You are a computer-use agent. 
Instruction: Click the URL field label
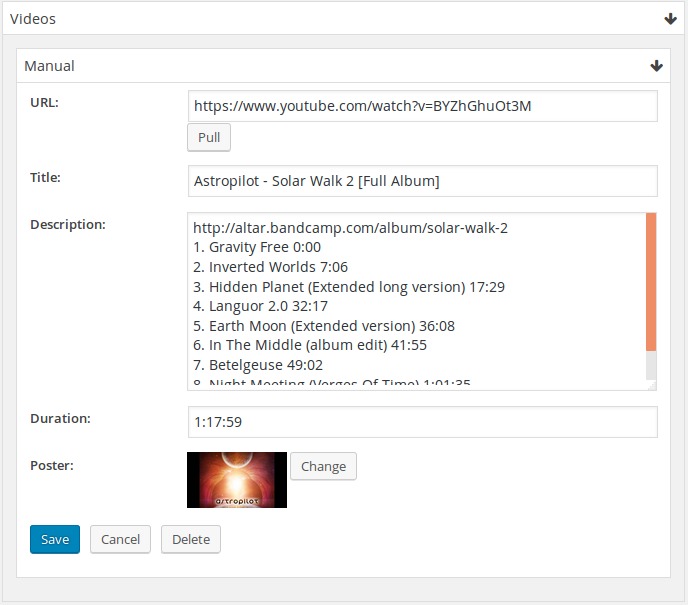[44, 102]
